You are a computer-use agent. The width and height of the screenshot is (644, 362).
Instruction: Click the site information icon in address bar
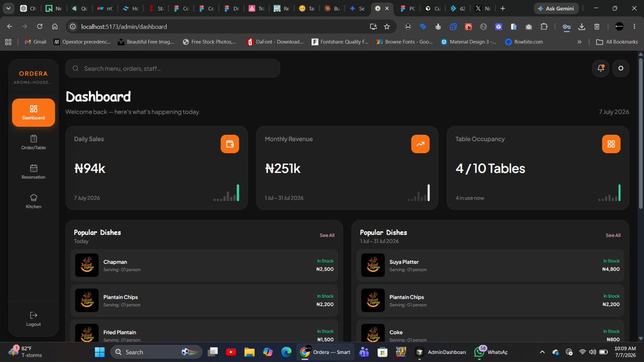(x=72, y=26)
